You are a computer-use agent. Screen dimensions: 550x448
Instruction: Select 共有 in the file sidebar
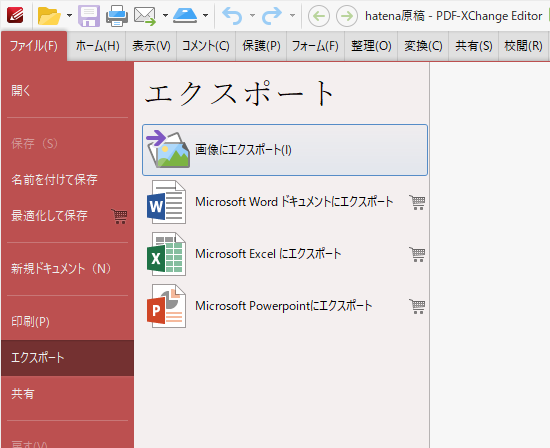67,394
